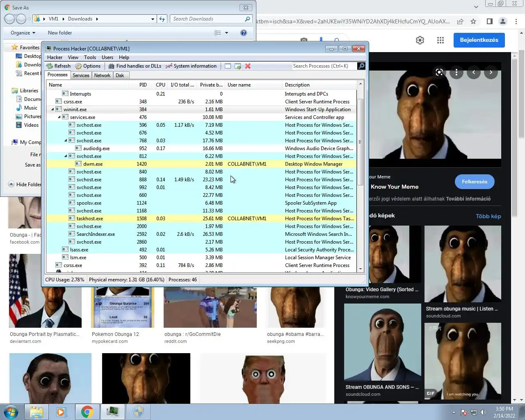Click the Felkeresés visit button
Screen dimensions: 525x420
475,182
